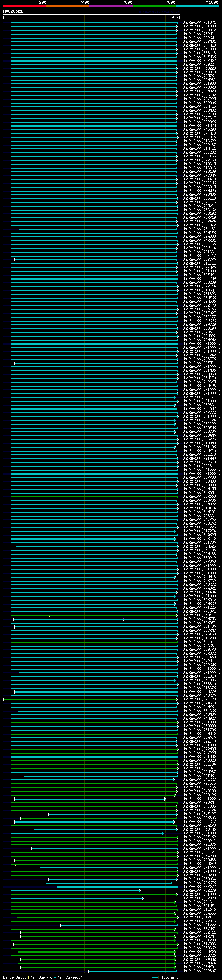Select hit label UniRef100_Q2V995

(x=199, y=99)
